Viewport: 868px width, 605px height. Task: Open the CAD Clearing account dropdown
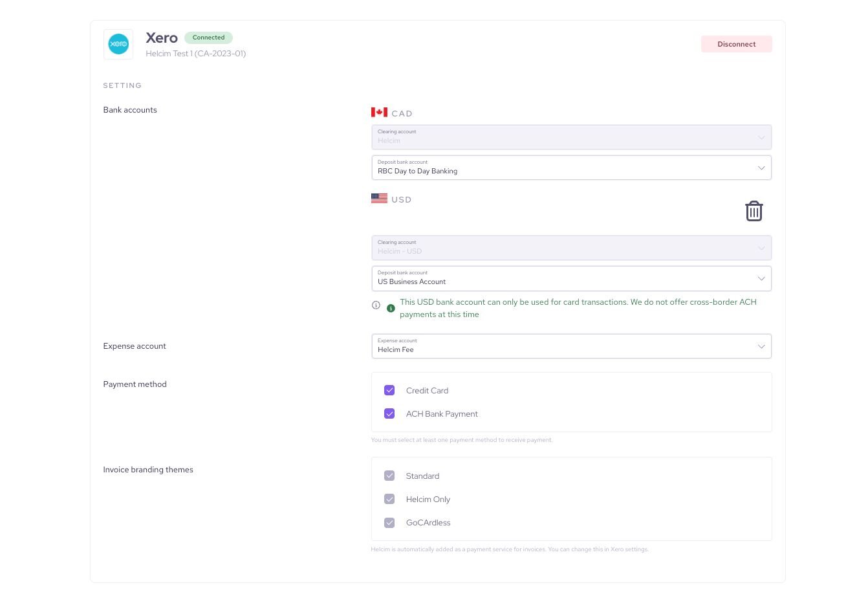pyautogui.click(x=572, y=137)
